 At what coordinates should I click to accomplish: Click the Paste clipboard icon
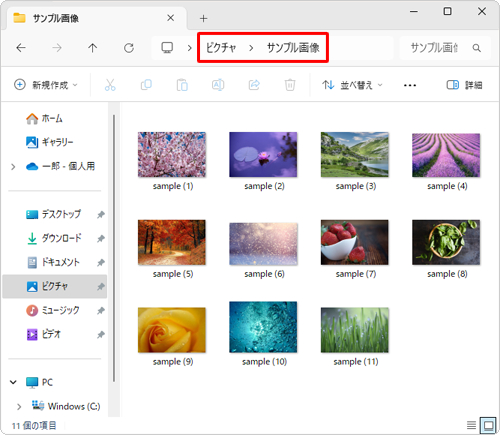click(x=182, y=85)
